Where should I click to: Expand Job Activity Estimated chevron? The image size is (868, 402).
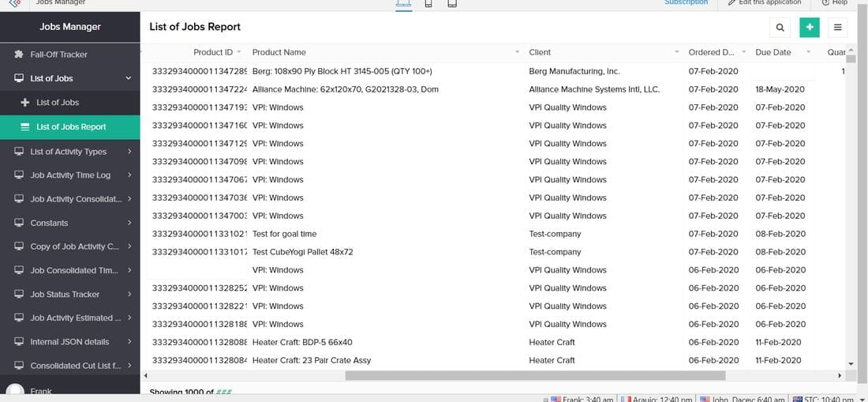pos(129,317)
